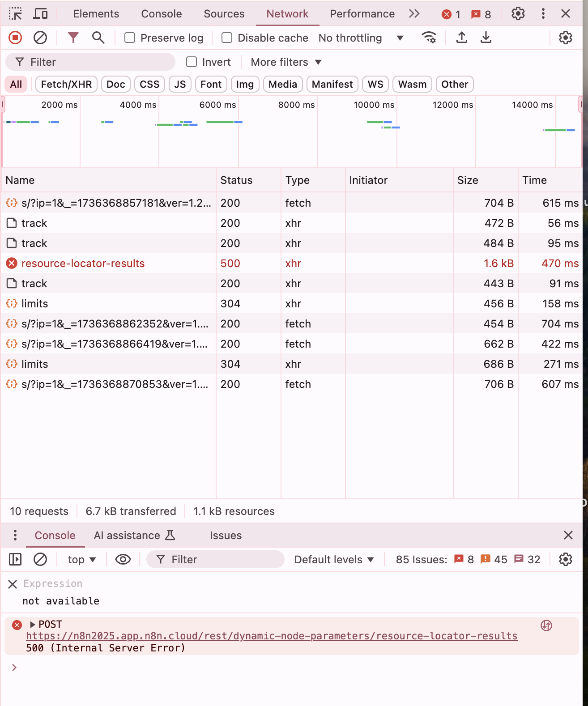
Task: Close the bottom drawer
Action: click(568, 535)
